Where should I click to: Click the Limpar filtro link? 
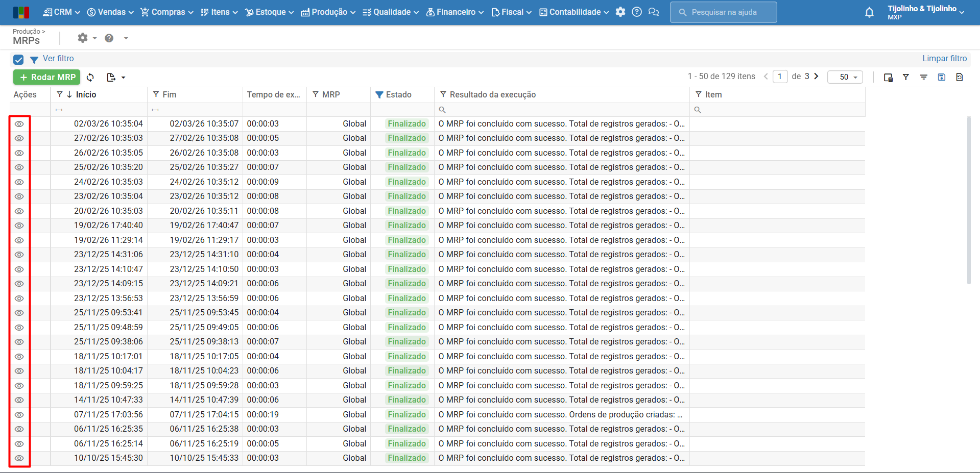tap(944, 59)
